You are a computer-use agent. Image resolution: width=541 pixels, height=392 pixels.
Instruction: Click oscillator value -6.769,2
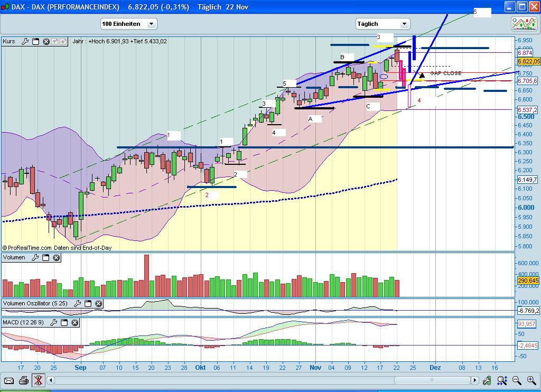[528, 311]
